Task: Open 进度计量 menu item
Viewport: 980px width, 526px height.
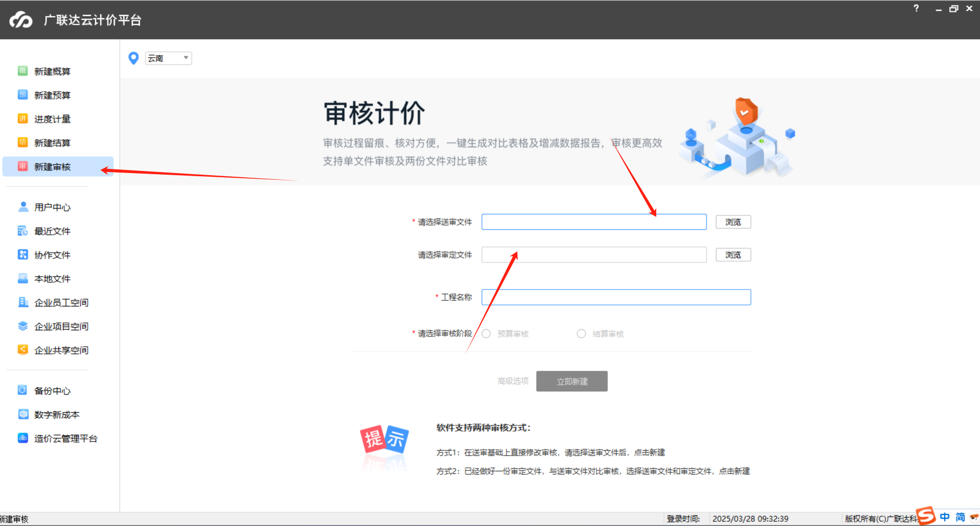Action: 52,118
